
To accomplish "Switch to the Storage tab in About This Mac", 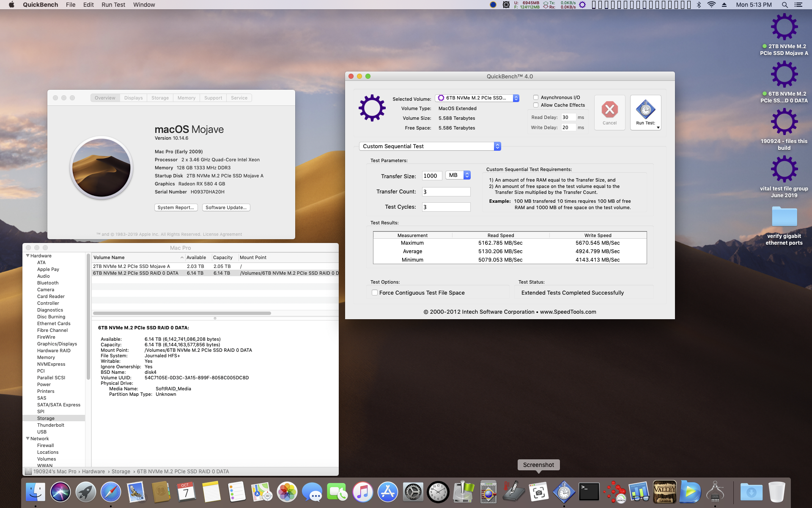I will [x=160, y=98].
